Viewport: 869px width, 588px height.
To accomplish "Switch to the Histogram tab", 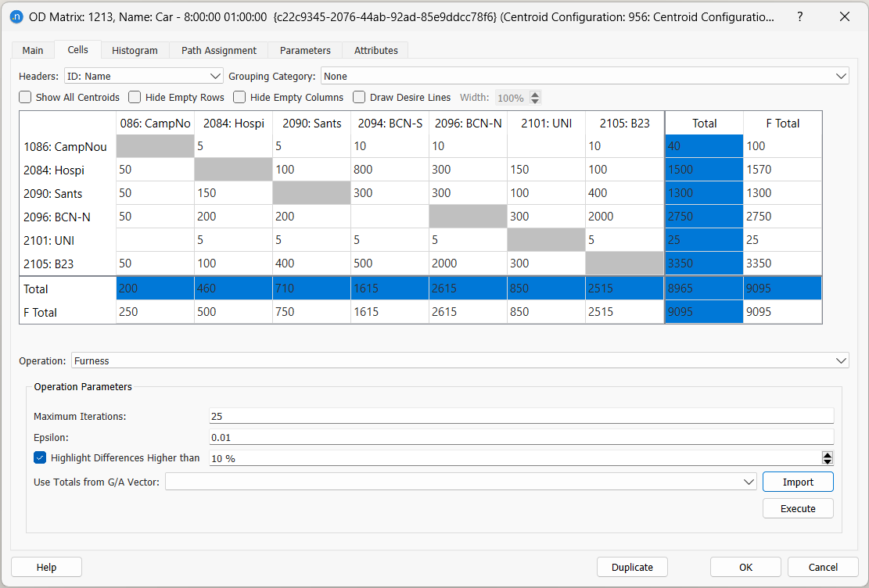I will pyautogui.click(x=134, y=49).
